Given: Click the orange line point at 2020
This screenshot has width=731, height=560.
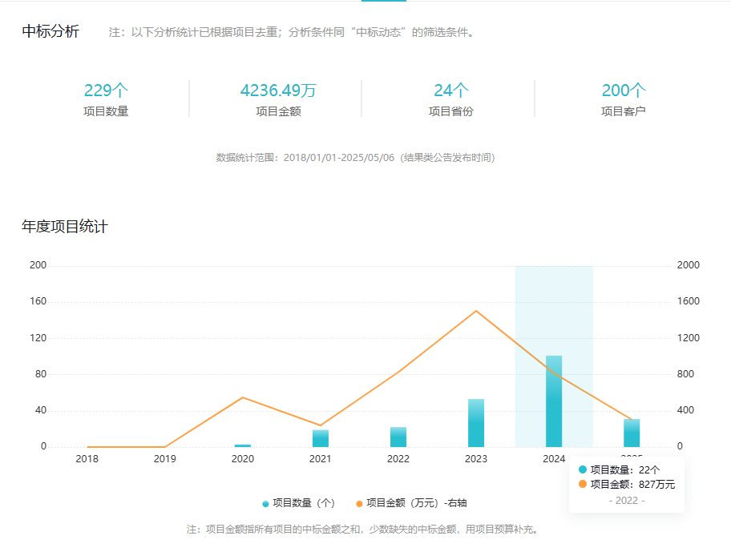Looking at the screenshot, I should 242,397.
